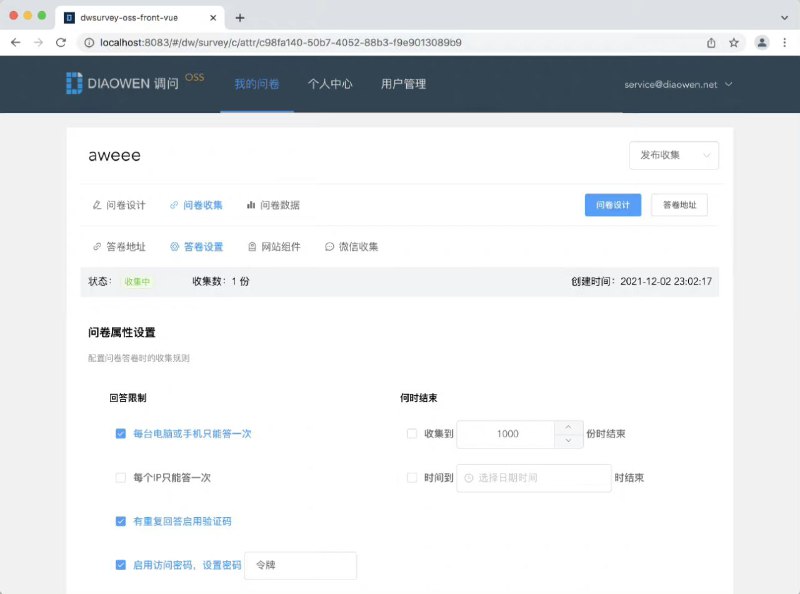Screen dimensions: 800x594
Task: Click the 令牌 password input field
Action: coord(300,565)
